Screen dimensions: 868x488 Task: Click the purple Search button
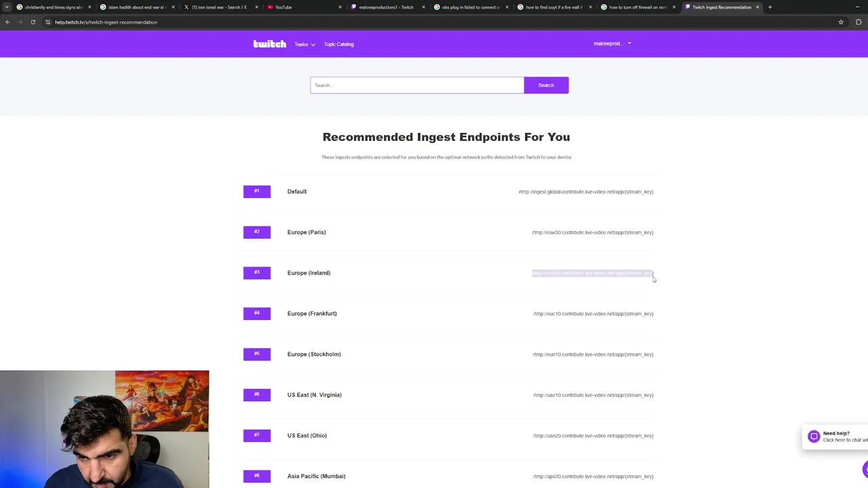point(546,85)
